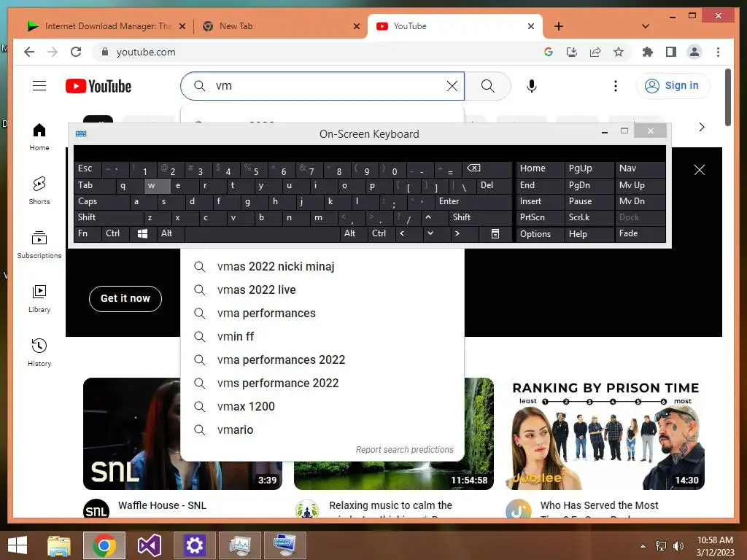Click the context menu key on the keyboard
Viewport: 747px width, 560px height.
pos(495,233)
